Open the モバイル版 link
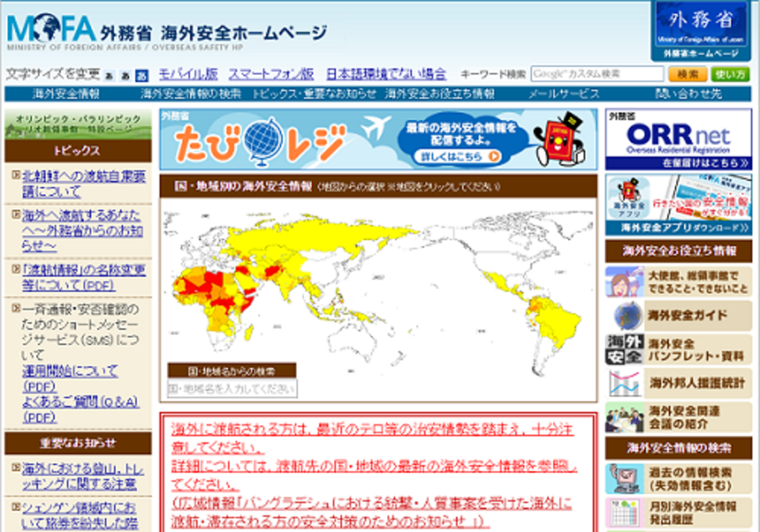The image size is (760, 532). click(188, 74)
